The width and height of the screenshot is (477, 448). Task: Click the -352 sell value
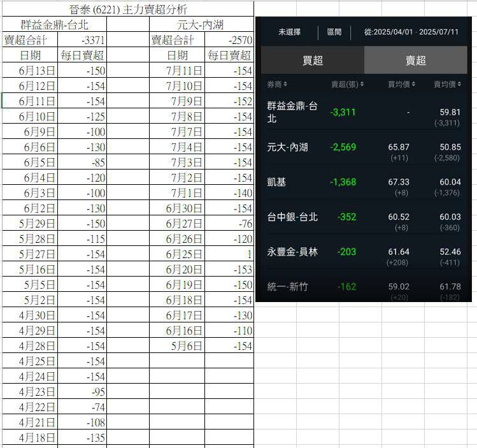pyautogui.click(x=346, y=217)
